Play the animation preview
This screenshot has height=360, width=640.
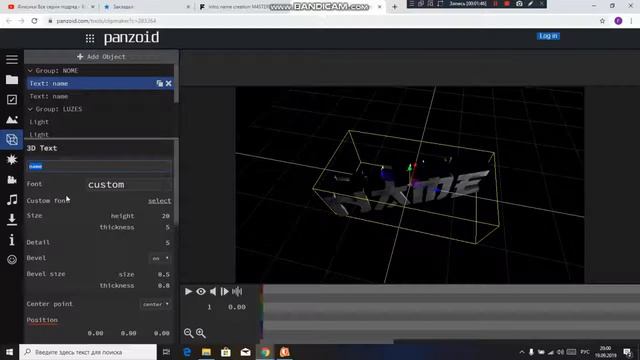click(188, 291)
